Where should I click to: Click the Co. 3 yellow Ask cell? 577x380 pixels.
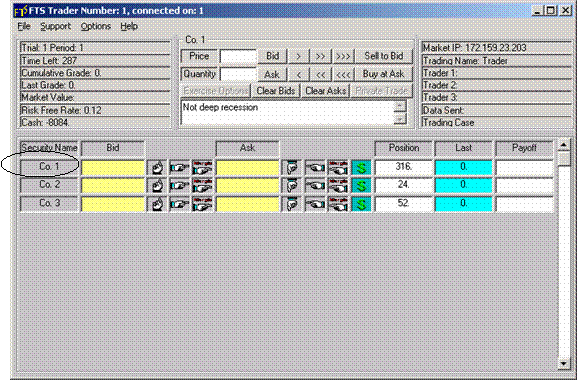coord(248,204)
